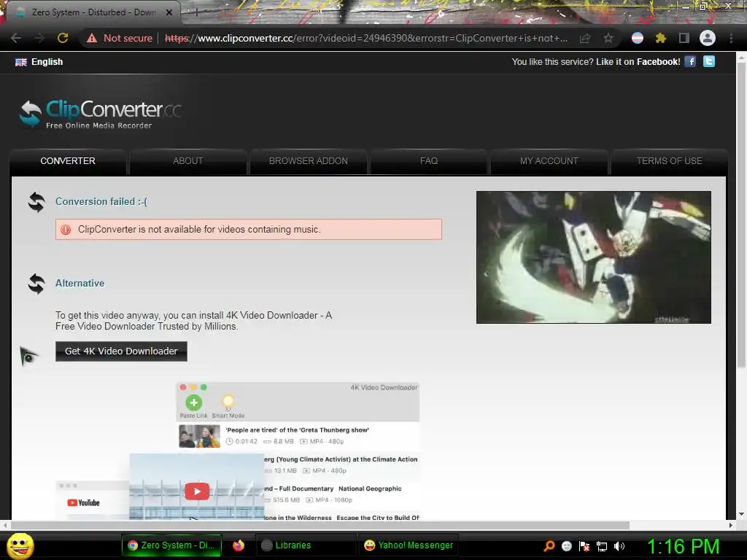The image size is (747, 560).
Task: Close the Zero System browser tab
Action: click(x=169, y=12)
